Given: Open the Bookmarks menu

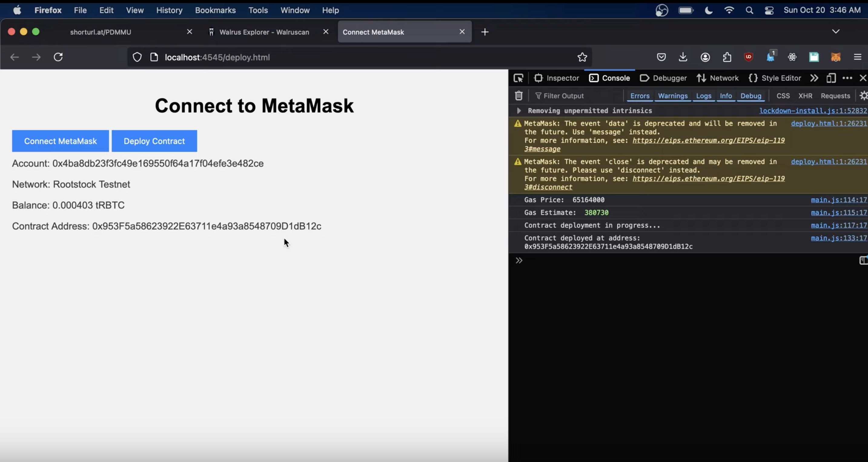Looking at the screenshot, I should point(215,10).
